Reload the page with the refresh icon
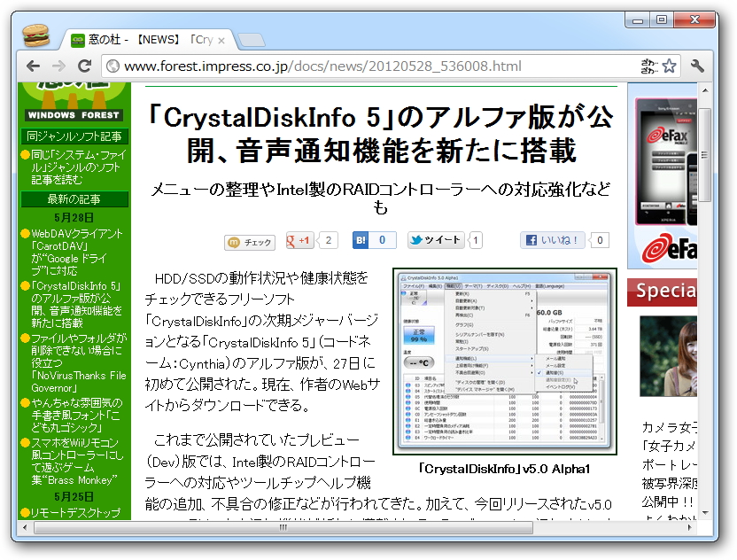This screenshot has height=560, width=737. (x=84, y=65)
